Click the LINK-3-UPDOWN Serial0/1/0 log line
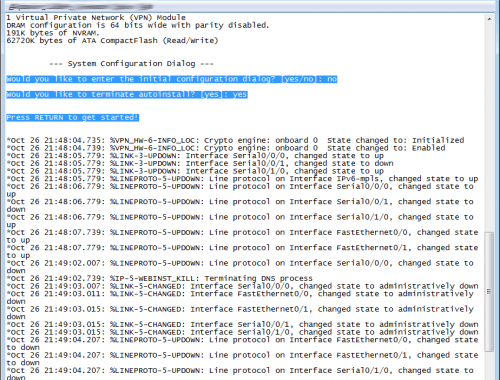The image size is (500, 380). tap(195, 171)
